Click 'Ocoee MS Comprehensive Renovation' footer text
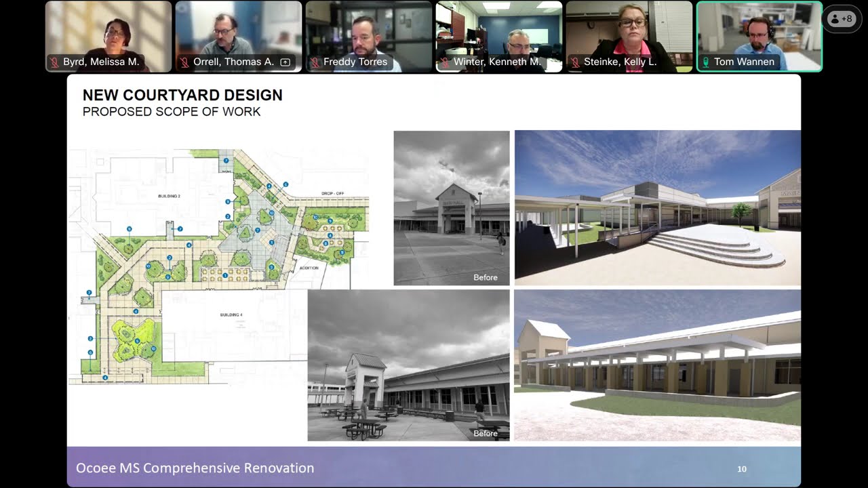The width and height of the screenshot is (868, 488). pos(195,468)
